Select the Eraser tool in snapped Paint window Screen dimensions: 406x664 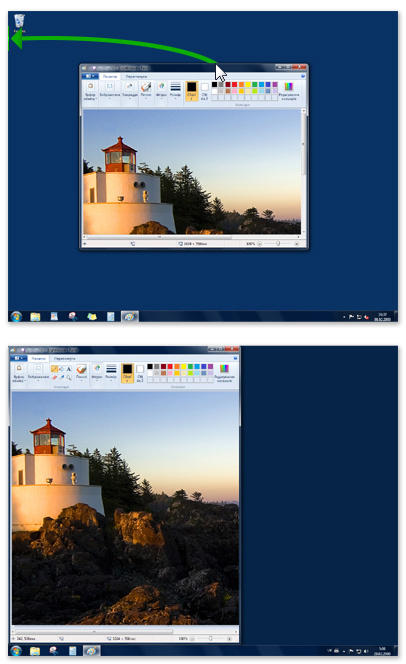(x=54, y=377)
